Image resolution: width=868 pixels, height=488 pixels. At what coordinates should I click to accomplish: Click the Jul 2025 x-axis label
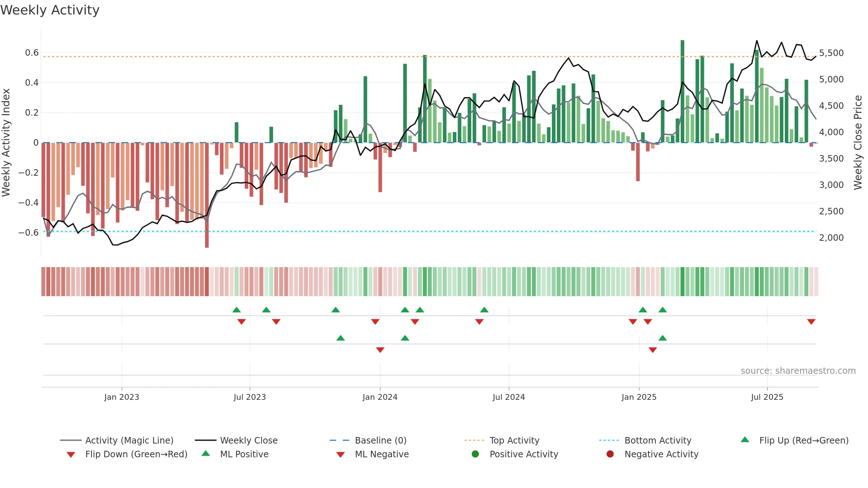(767, 397)
